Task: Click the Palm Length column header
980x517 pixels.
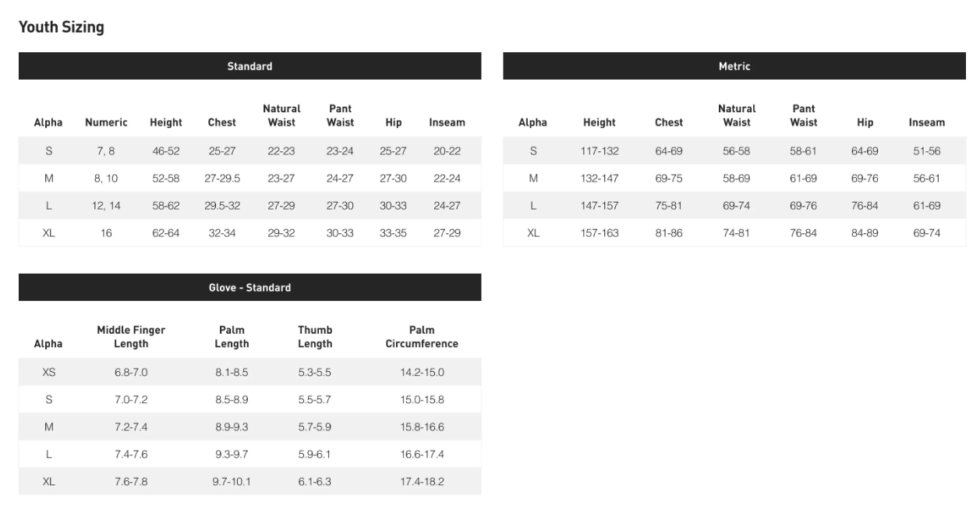Action: pos(232,337)
